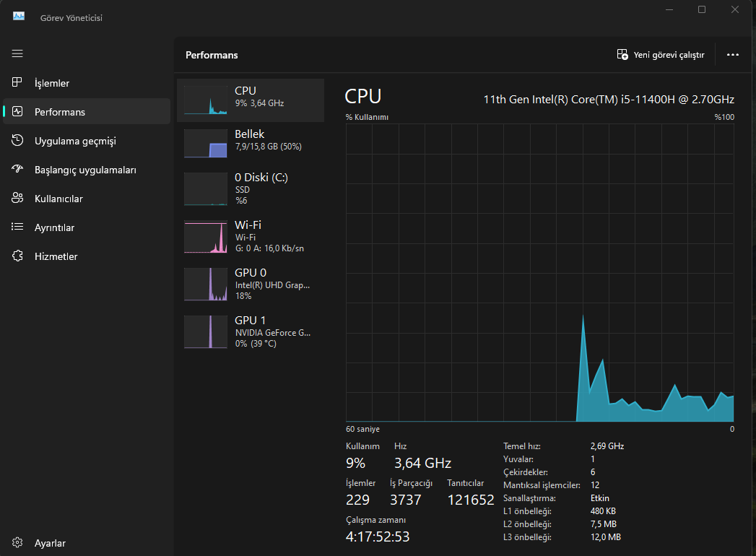
Task: Click the Intel(R) UHD Grap... GPU 0 label
Action: 272,285
